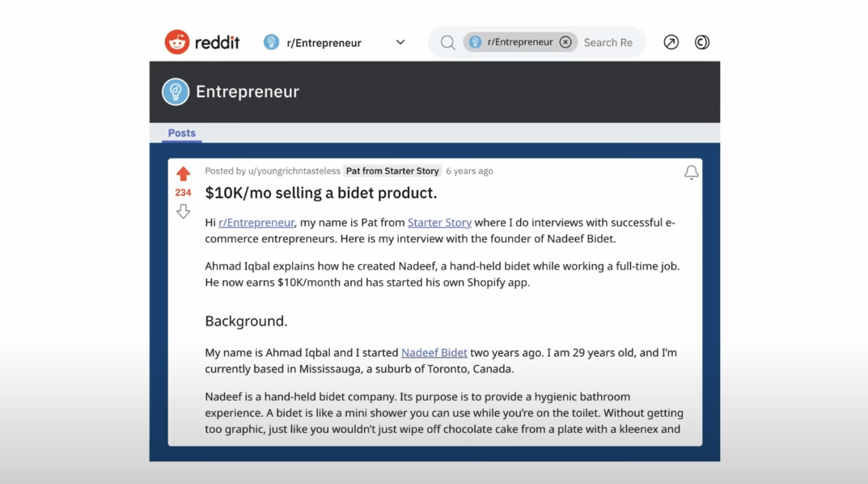The height and width of the screenshot is (484, 868).
Task: Remove the r/Entrepreneur search filter
Action: click(565, 42)
